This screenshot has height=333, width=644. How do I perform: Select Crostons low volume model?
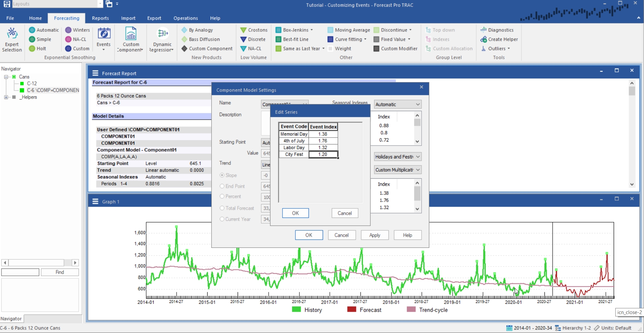[x=254, y=30]
